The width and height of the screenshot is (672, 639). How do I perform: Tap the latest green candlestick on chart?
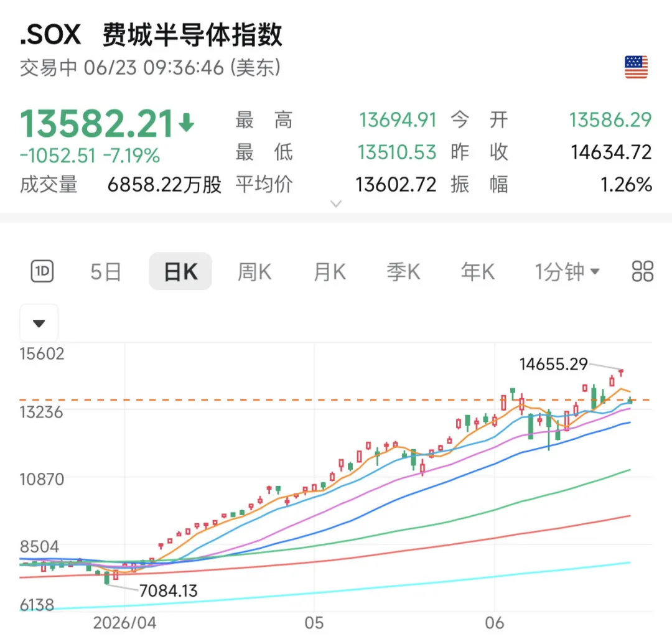pos(630,400)
